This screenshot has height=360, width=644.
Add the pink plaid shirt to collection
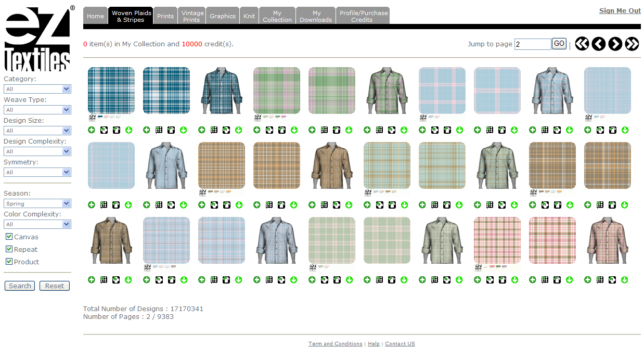click(588, 280)
